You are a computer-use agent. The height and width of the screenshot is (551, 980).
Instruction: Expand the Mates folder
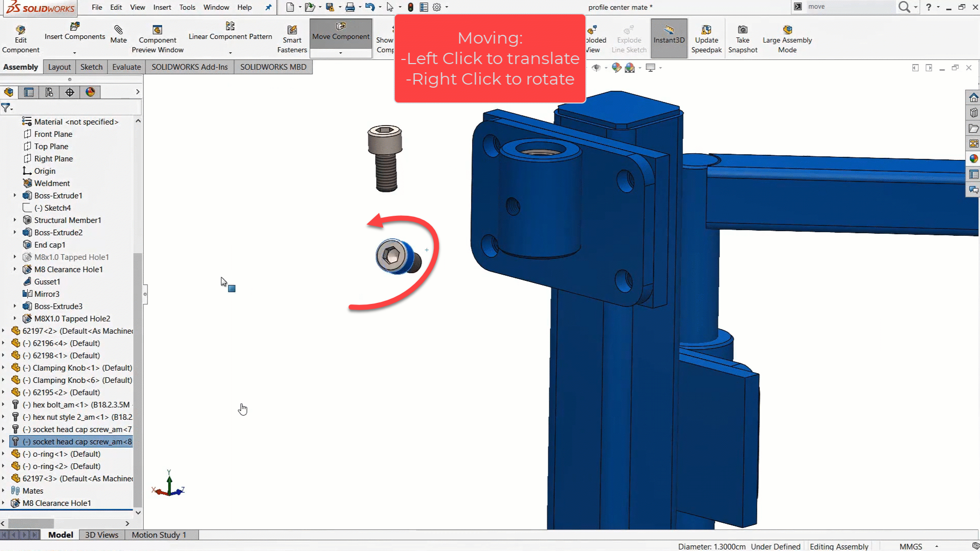point(4,491)
